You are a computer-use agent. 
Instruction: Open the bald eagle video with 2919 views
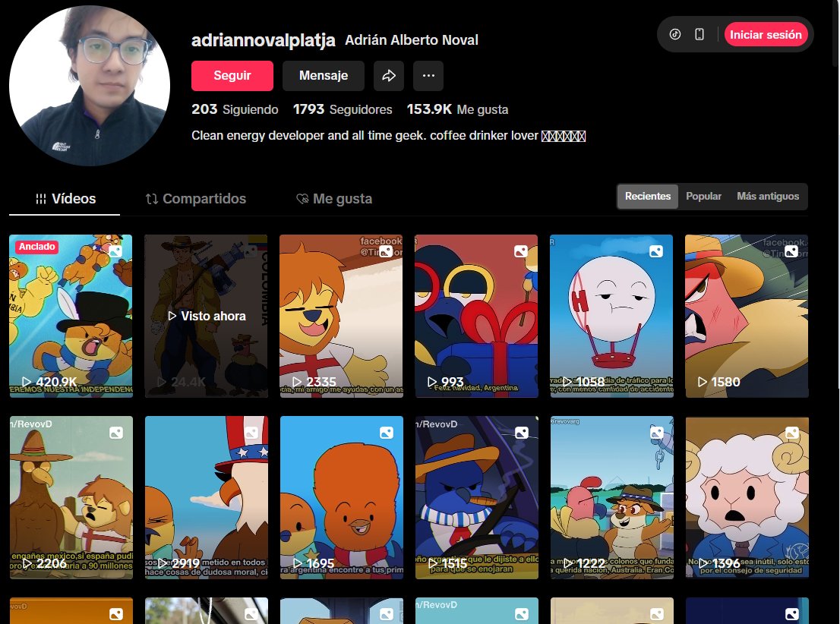click(x=207, y=497)
